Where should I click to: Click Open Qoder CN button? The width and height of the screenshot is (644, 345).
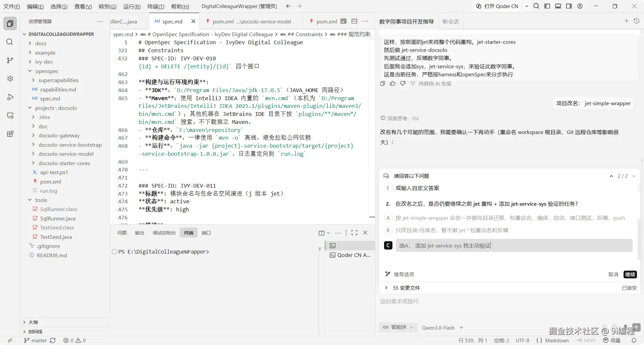pyautogui.click(x=497, y=6)
